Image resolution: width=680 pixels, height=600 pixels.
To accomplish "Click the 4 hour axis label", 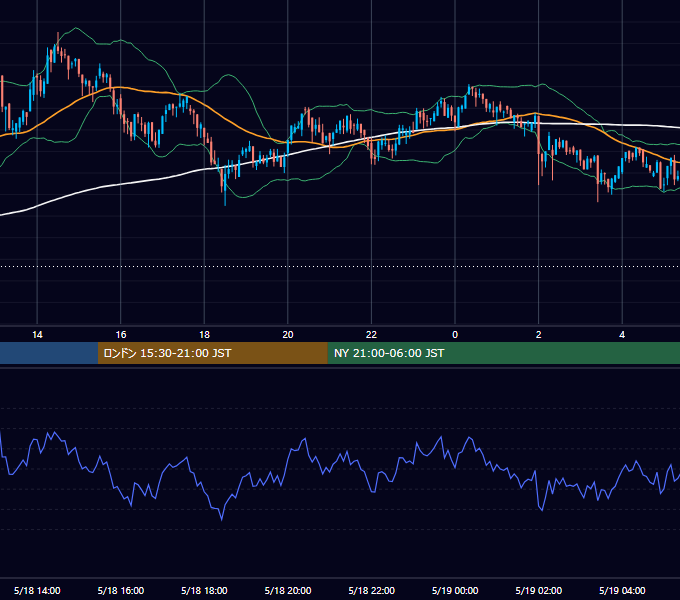I will [622, 335].
